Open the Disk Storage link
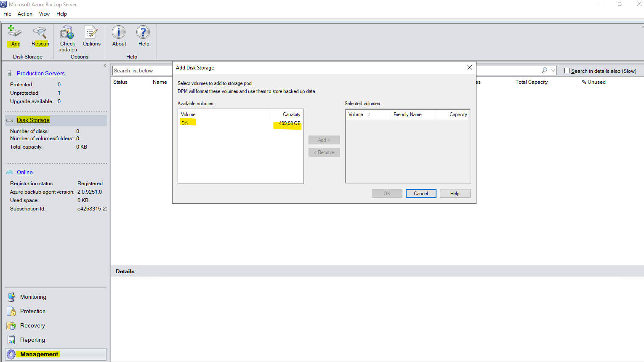This screenshot has width=644, height=362. pyautogui.click(x=33, y=120)
